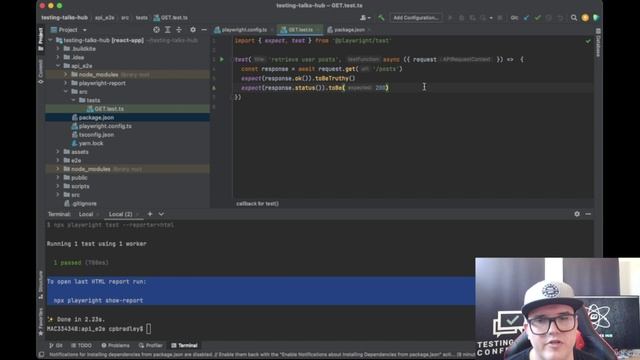
Task: Open the Database side tool window
Action: (x=598, y=42)
